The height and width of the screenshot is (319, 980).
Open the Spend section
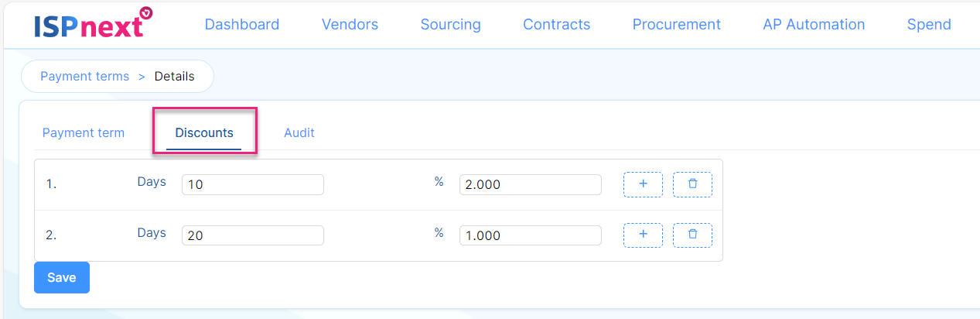[929, 25]
